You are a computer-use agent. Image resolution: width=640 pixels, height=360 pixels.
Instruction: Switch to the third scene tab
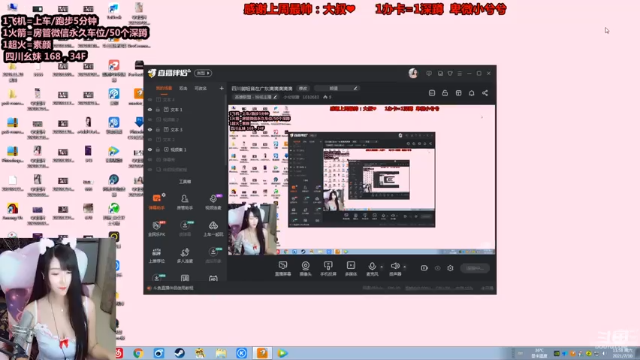tap(200, 88)
